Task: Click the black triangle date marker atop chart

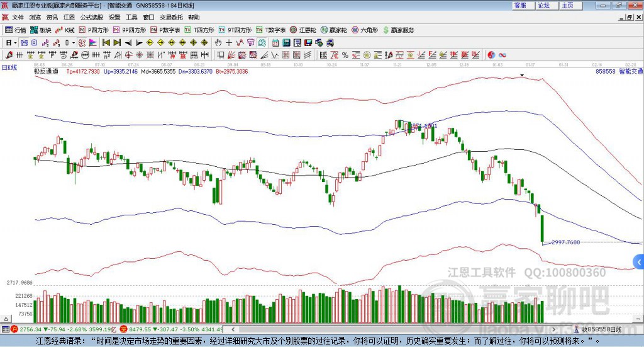Action: point(521,75)
